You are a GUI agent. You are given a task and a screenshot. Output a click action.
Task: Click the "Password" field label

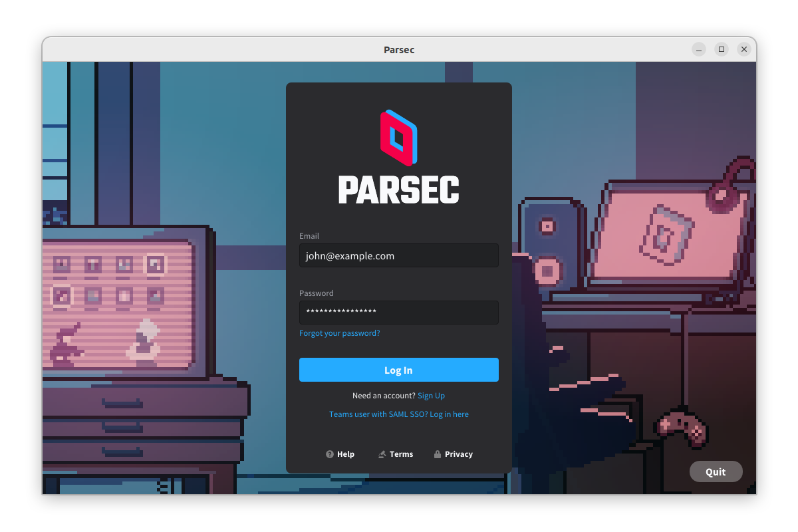(317, 293)
